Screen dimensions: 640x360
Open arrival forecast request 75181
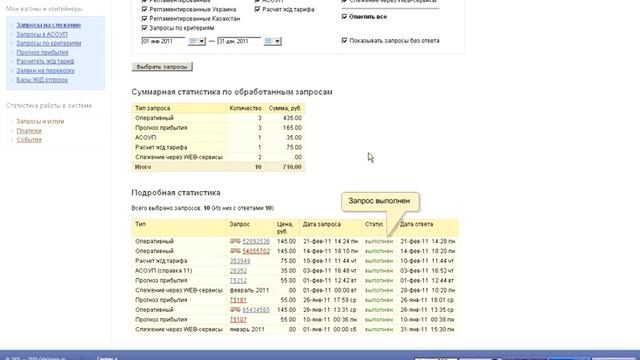point(238,300)
